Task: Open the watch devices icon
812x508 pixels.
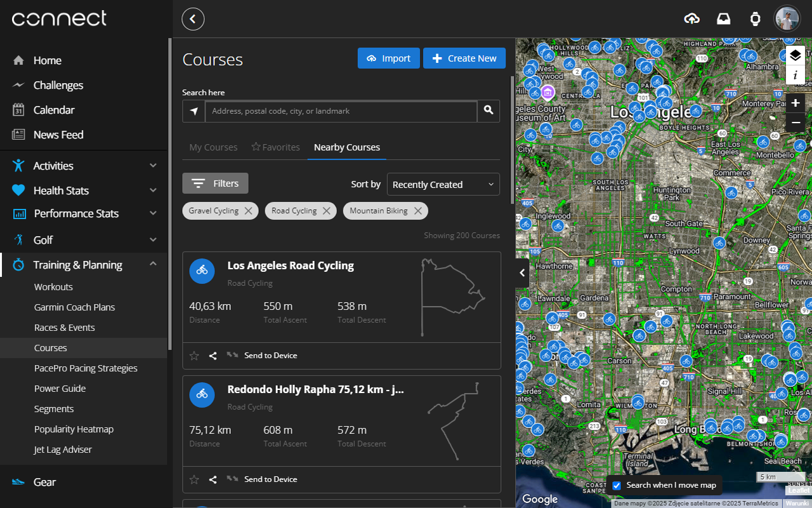Action: tap(755, 19)
